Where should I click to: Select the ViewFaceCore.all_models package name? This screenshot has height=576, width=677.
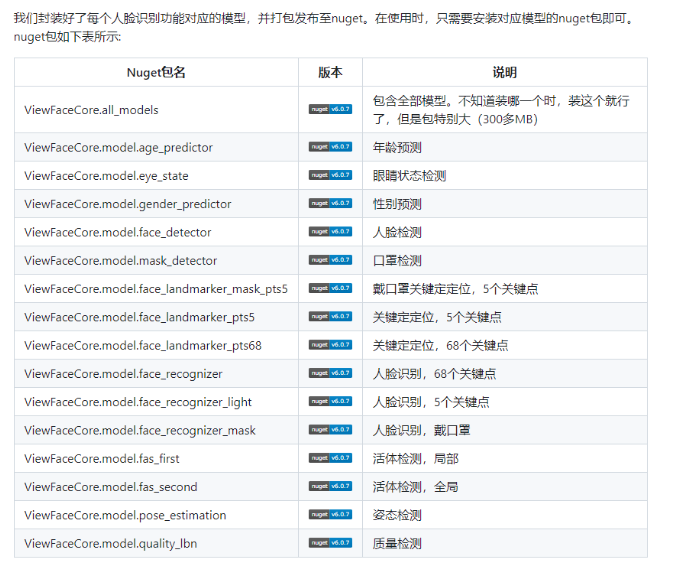[91, 110]
